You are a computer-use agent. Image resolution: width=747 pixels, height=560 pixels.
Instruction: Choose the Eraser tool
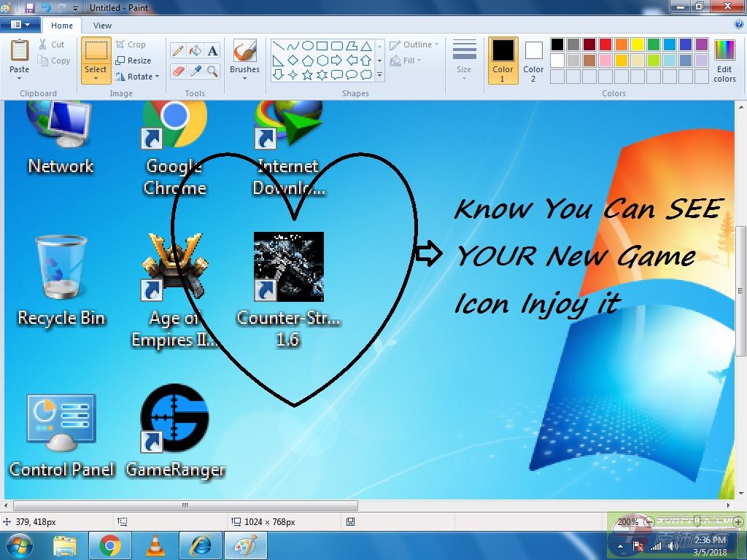pos(177,71)
